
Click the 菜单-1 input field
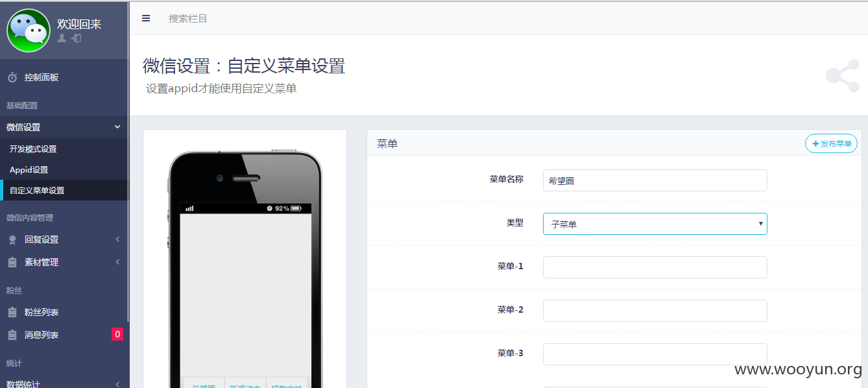click(x=655, y=267)
